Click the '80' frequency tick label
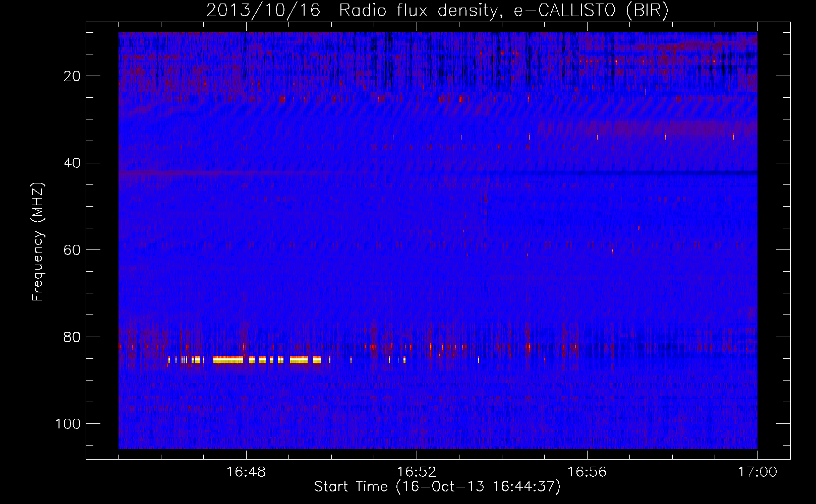 [x=72, y=337]
